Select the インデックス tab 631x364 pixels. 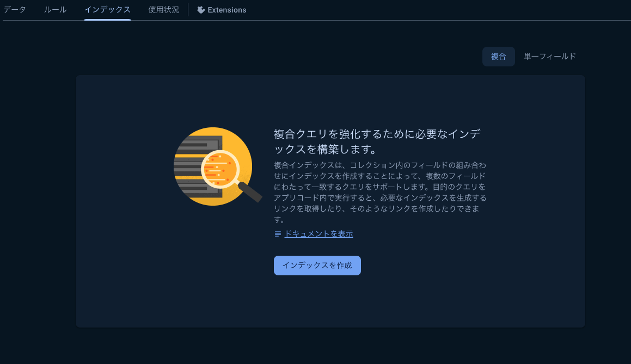(107, 9)
